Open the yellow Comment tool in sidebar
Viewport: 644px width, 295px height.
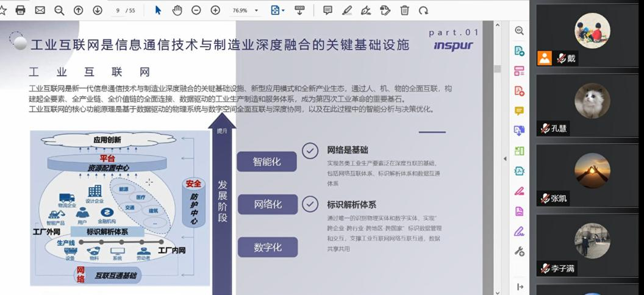click(519, 111)
